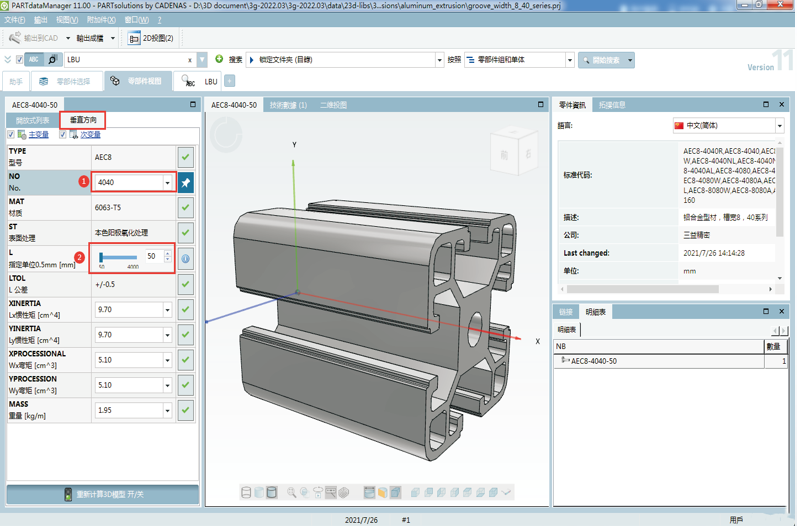797x526 pixels.
Task: Open the 主变量 link
Action: 38,135
